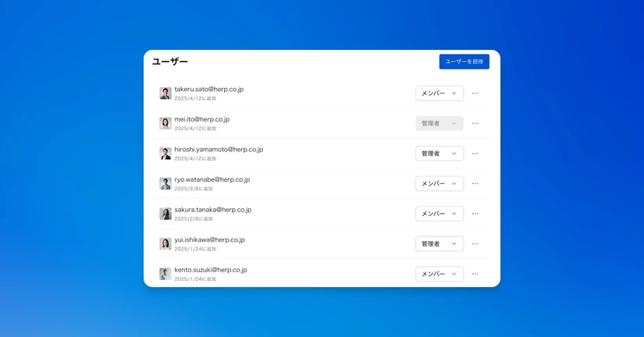Click added date under kento.suzuki email
The image size is (644, 337).
[x=195, y=279]
